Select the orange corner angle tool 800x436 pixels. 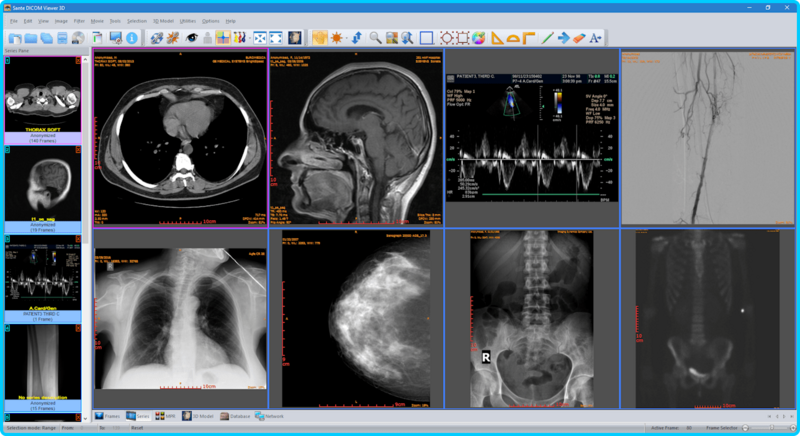pos(529,38)
